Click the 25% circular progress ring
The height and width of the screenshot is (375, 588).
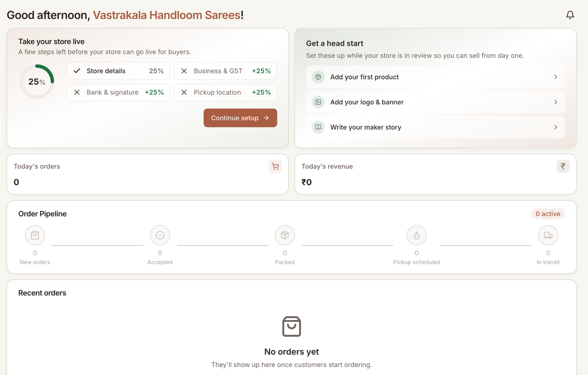pos(37,82)
